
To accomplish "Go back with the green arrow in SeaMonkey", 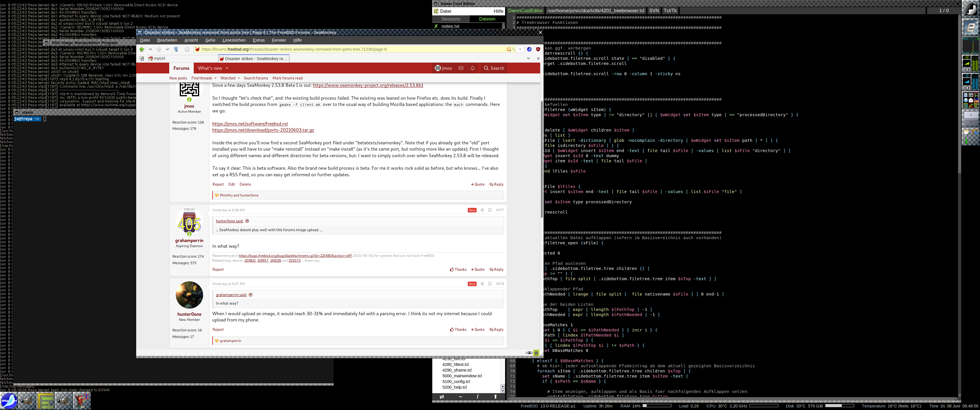I will [x=142, y=49].
